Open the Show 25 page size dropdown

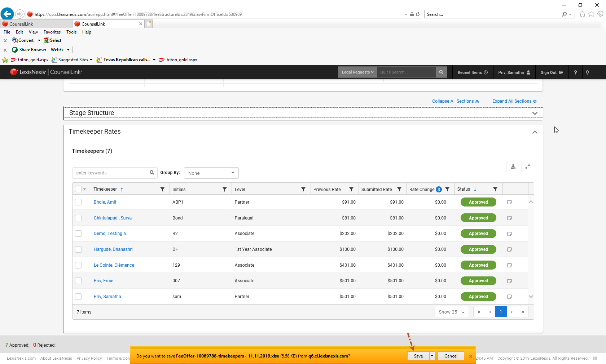451,312
